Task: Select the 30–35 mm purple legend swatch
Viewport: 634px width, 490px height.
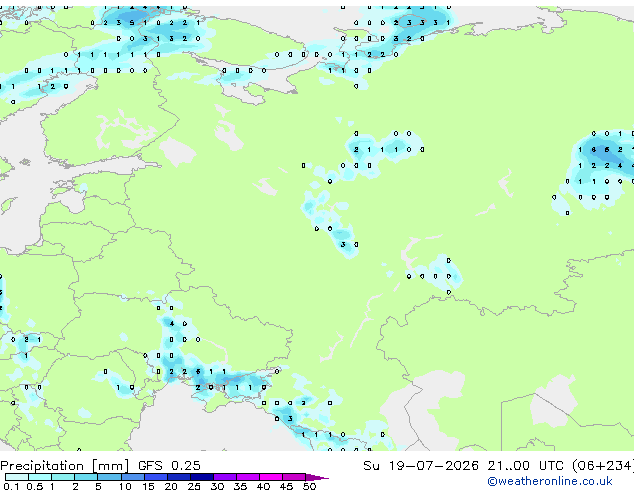Action: click(x=224, y=477)
